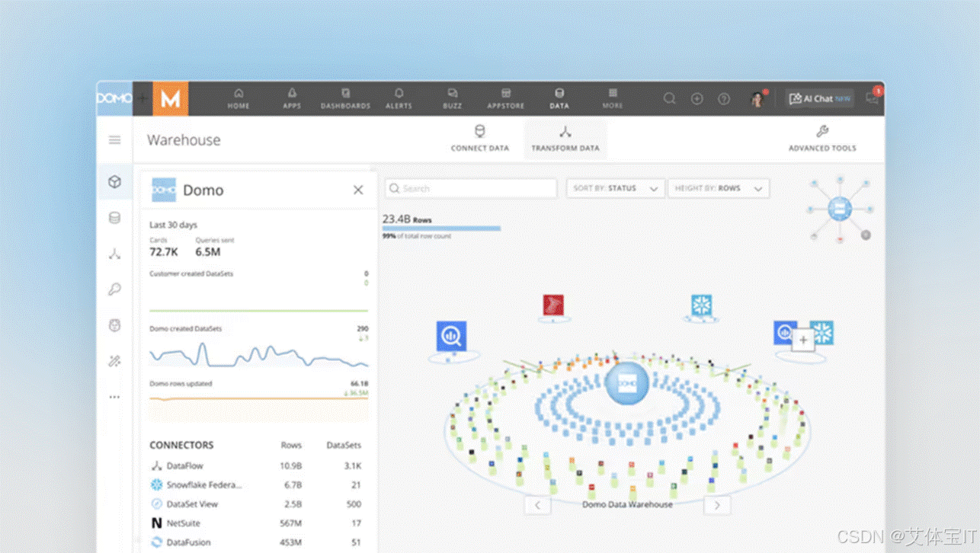Toggle the hamburger menu in sidebar
This screenshot has width=980, height=553.
(114, 139)
